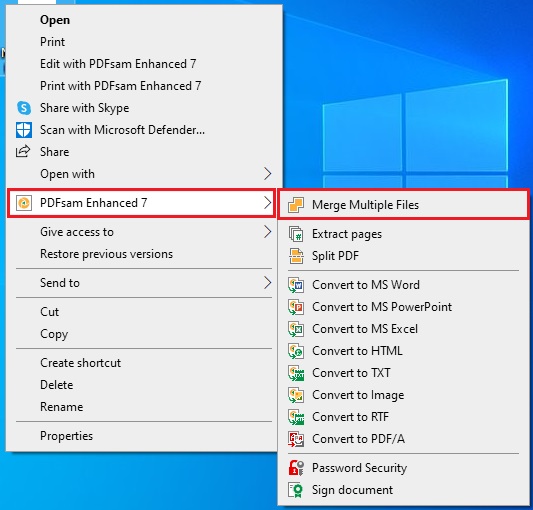Click the Microsoft Defender shield icon

click(24, 130)
